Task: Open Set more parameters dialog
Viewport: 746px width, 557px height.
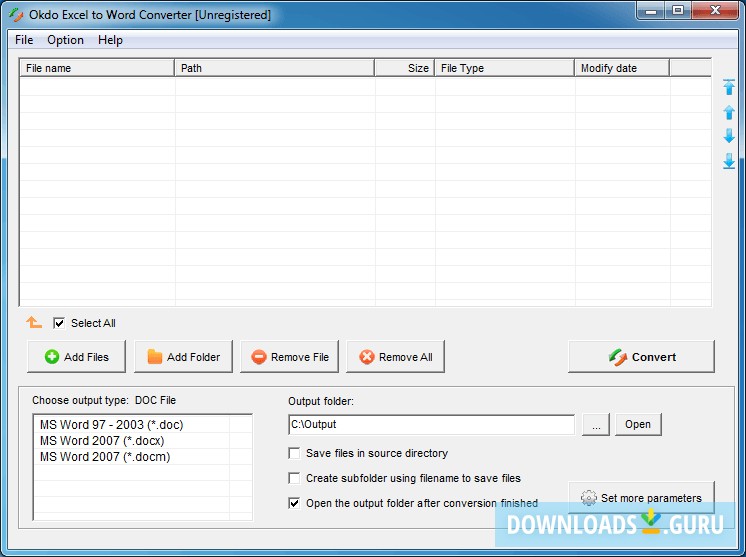Action: coord(641,498)
